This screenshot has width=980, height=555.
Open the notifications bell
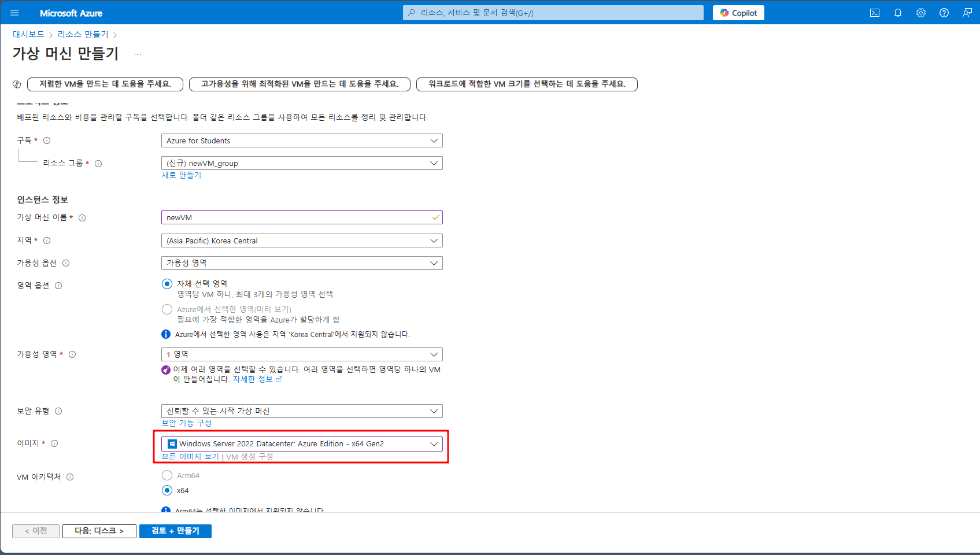898,13
